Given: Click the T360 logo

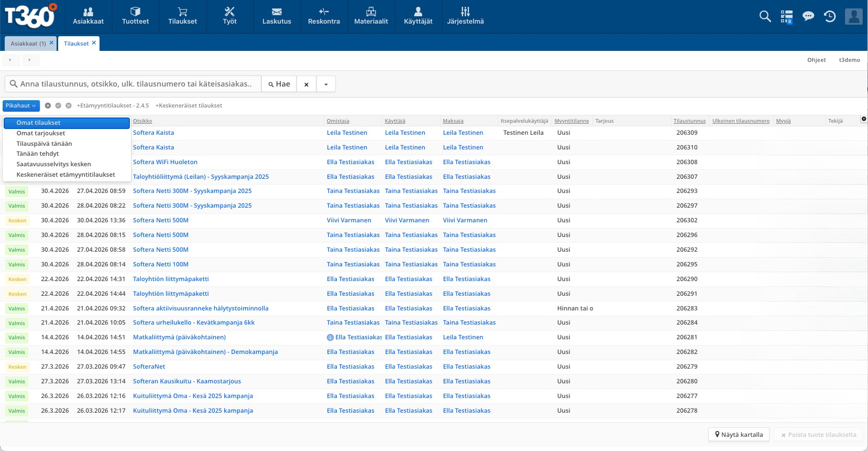Looking at the screenshot, I should [x=30, y=16].
